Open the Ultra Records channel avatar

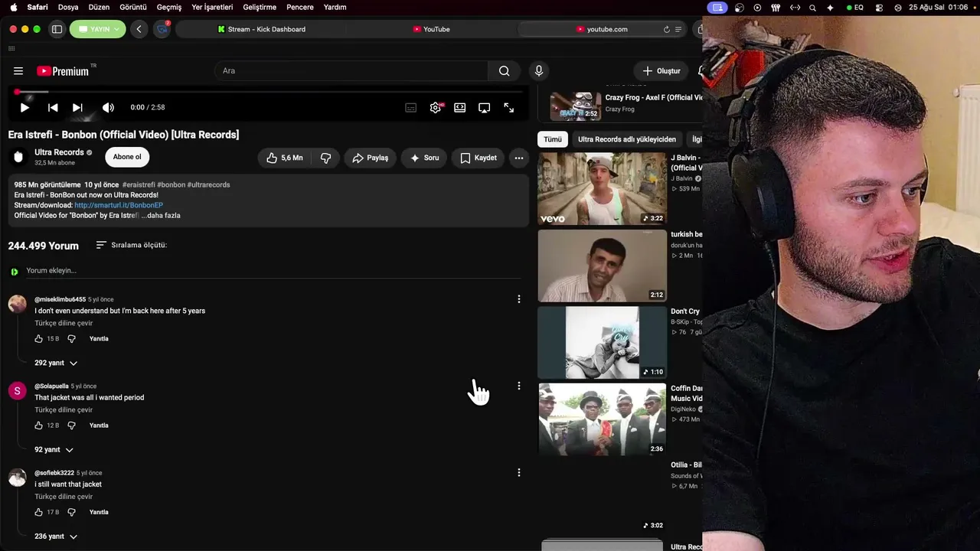[18, 157]
